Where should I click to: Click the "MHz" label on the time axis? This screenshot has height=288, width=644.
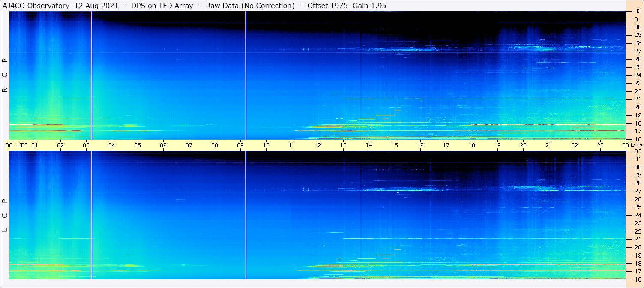pos(636,145)
